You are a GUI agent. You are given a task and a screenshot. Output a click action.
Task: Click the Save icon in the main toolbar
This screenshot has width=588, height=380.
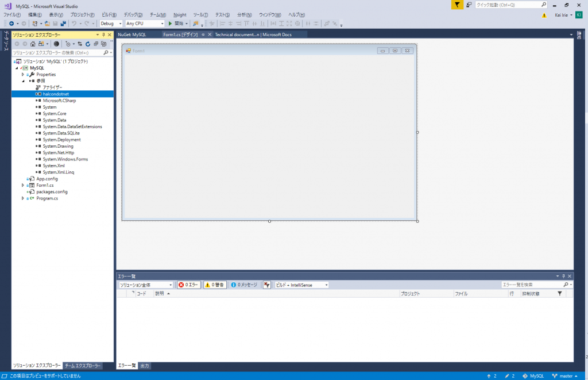coord(55,24)
